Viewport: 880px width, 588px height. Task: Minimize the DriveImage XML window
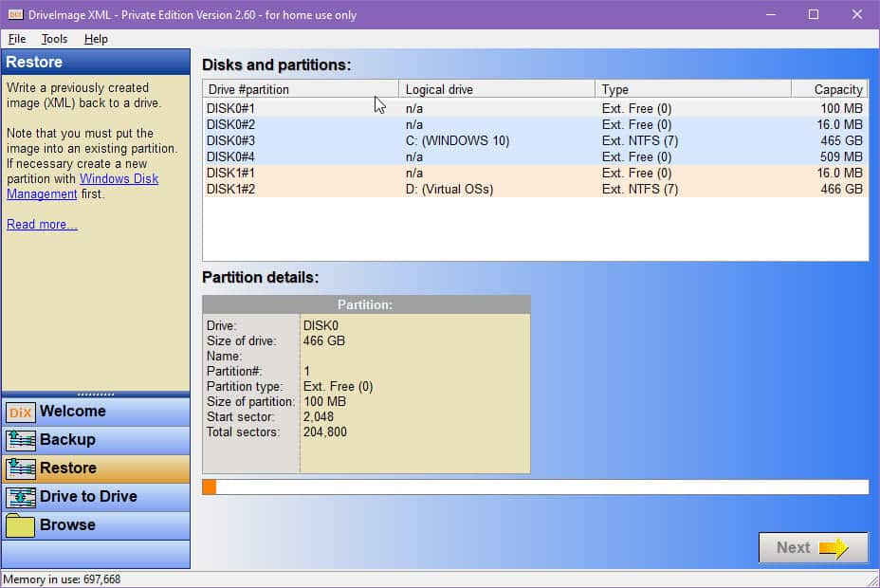point(771,14)
